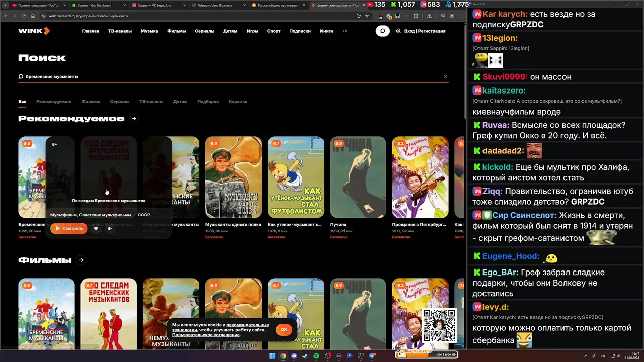
Task: Click the Смотреть play button
Action: click(x=68, y=228)
